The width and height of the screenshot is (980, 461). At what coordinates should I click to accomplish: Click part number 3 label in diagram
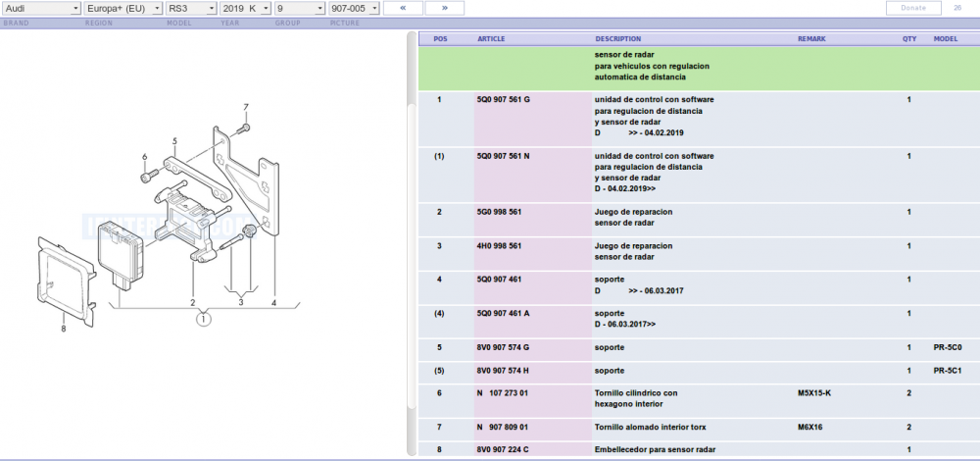241,303
